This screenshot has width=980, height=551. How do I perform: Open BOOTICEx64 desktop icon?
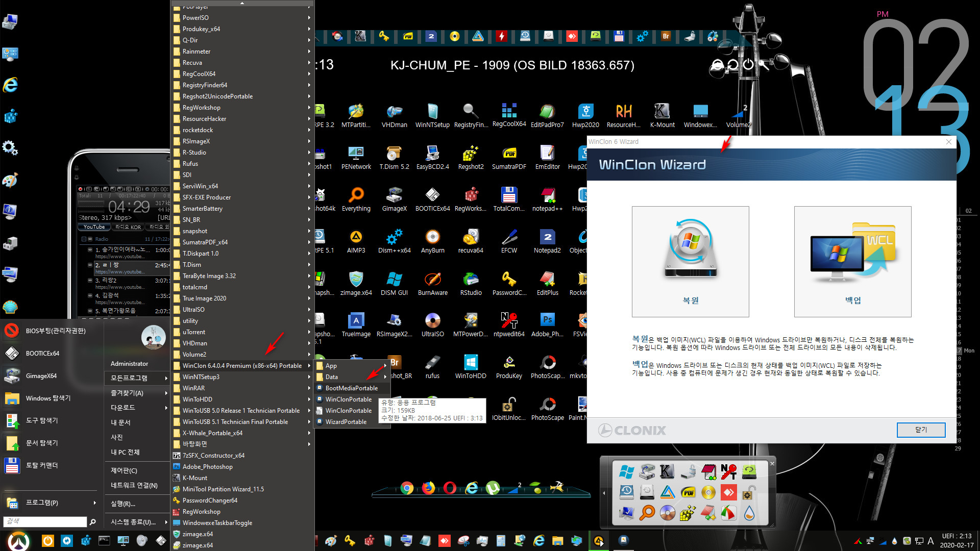(x=432, y=199)
